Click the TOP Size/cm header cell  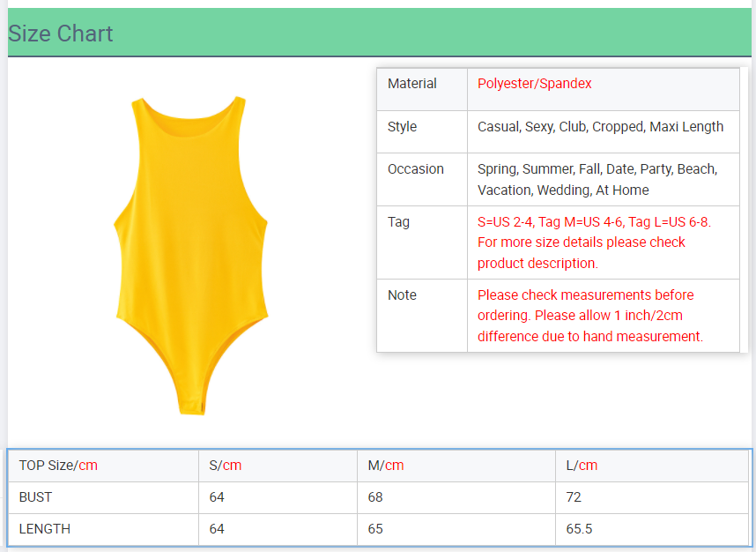tap(58, 466)
